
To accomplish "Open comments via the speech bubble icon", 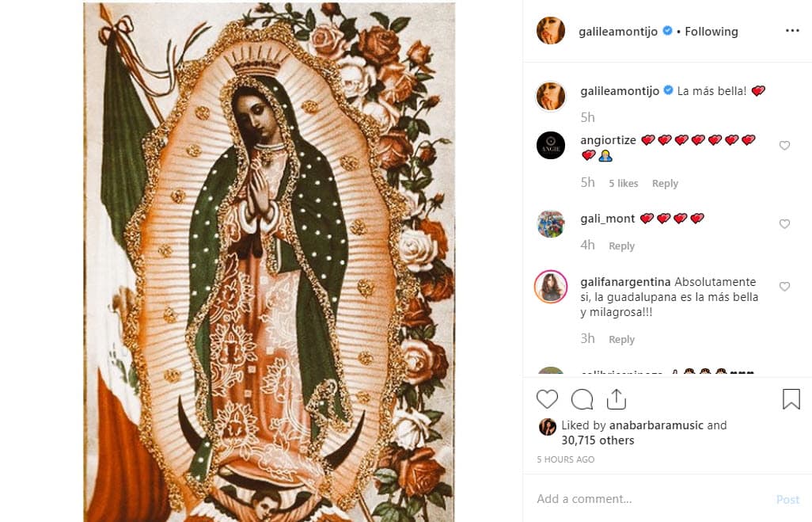I will (x=582, y=399).
